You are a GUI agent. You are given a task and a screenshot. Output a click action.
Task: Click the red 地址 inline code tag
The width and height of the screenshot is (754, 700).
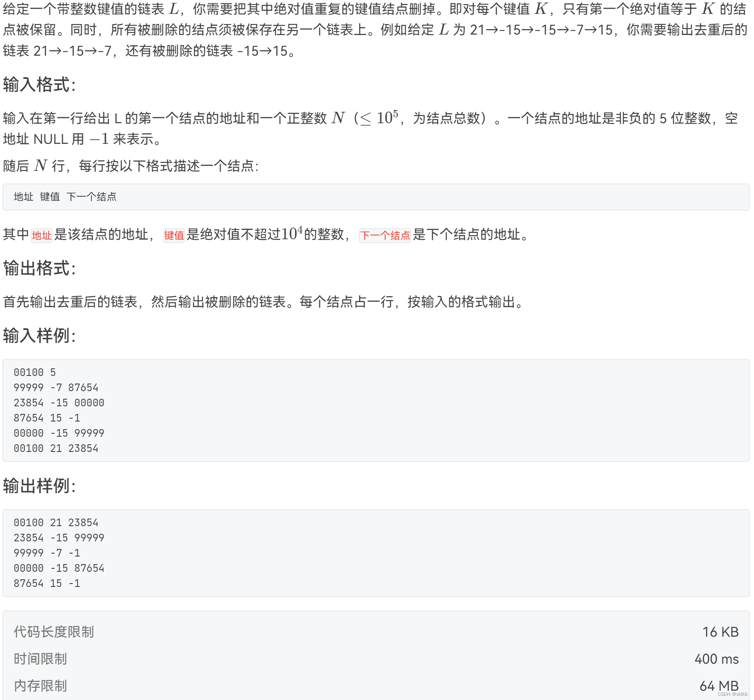41,235
